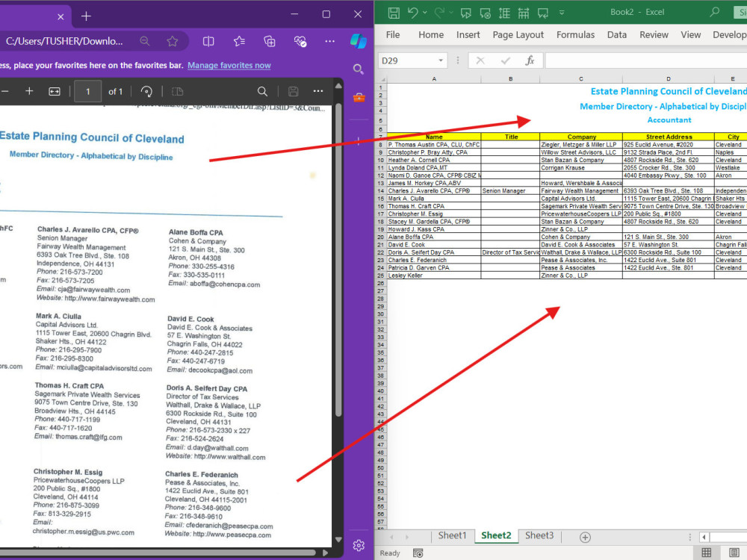Click the column width icon in Quick Access

(523, 13)
